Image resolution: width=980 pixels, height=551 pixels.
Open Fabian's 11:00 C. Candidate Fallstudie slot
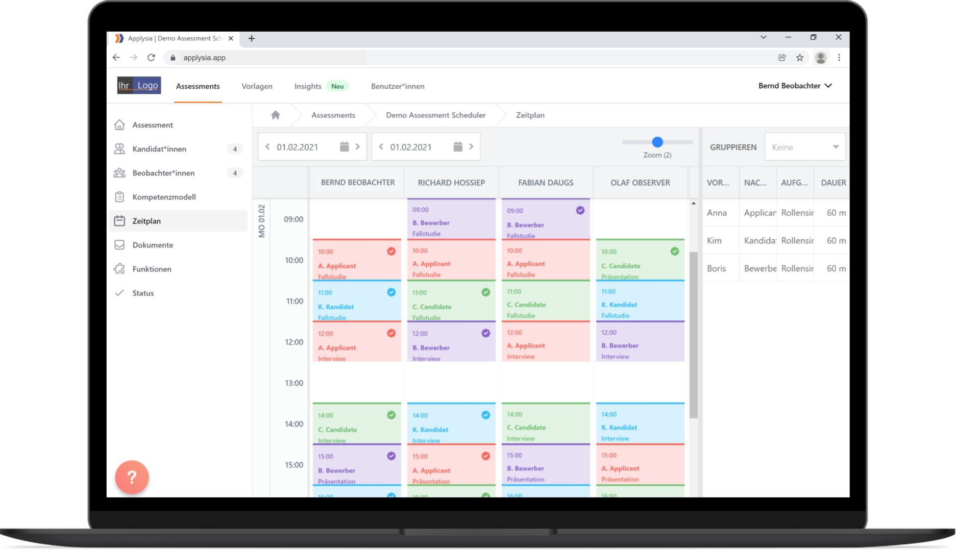click(546, 301)
